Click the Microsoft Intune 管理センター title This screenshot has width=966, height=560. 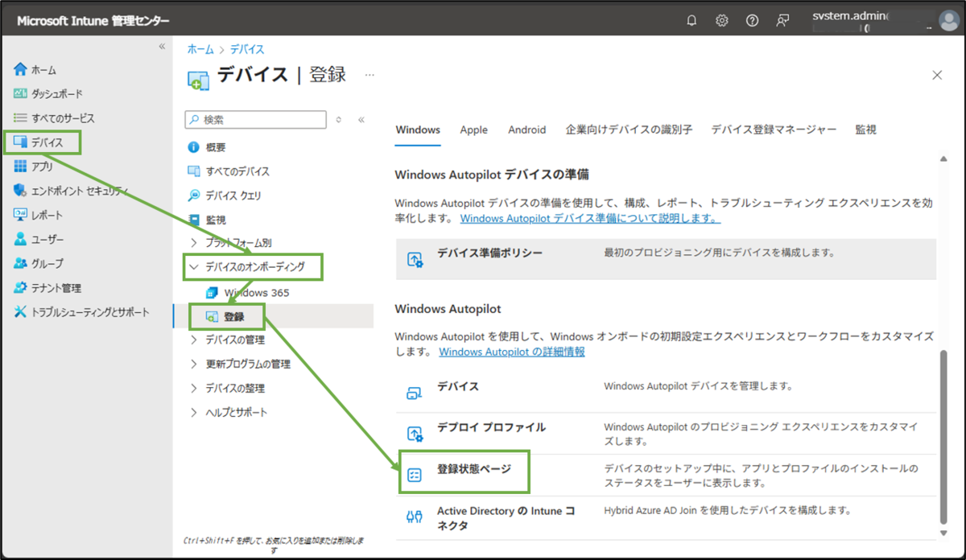(93, 21)
